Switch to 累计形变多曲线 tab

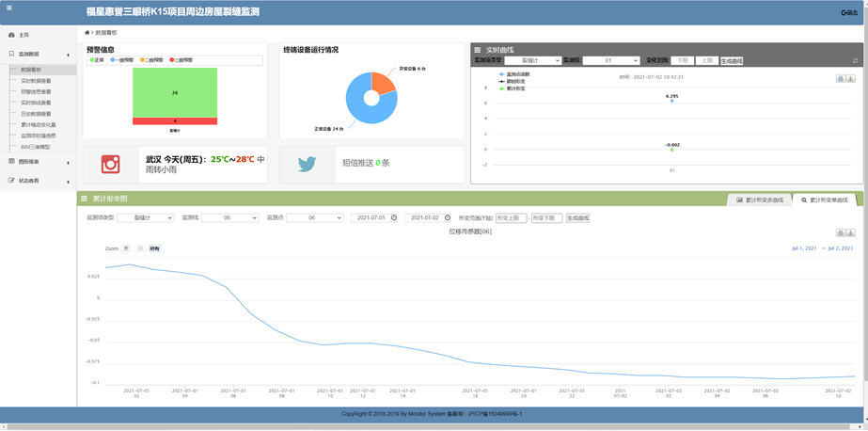759,200
